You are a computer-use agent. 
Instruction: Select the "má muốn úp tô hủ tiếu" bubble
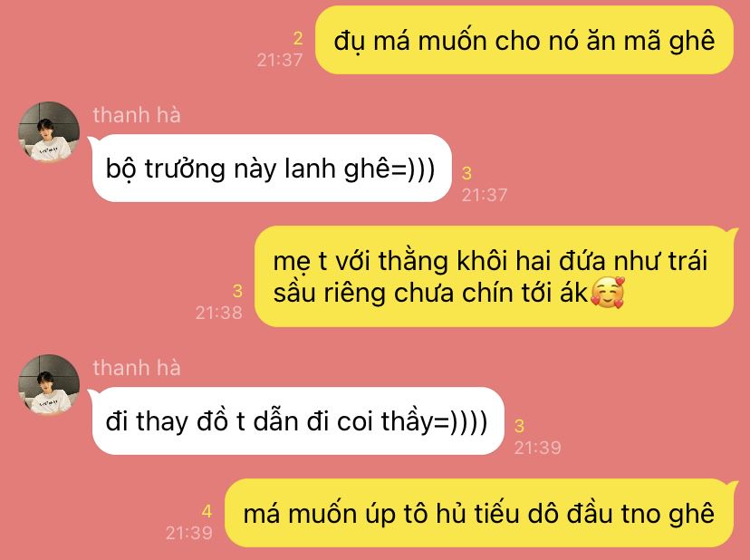pos(480,513)
